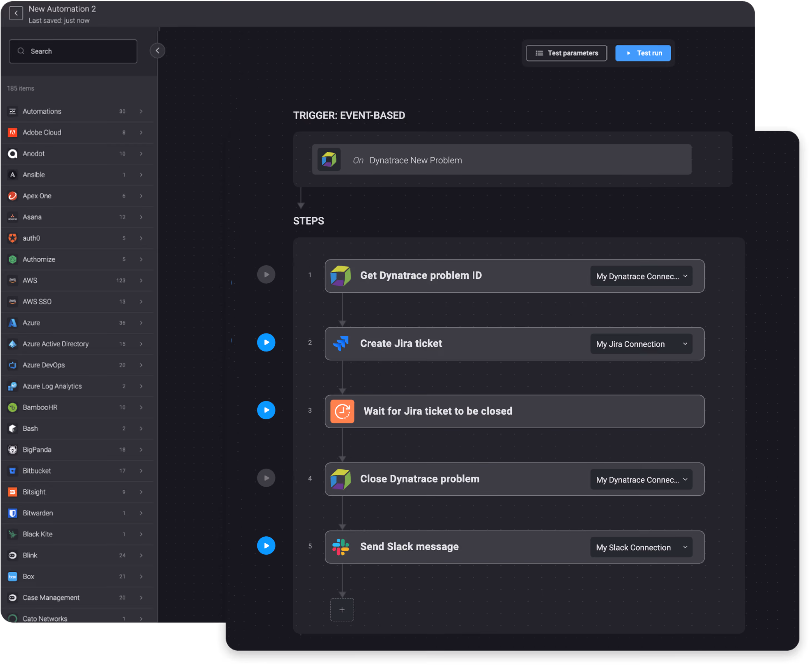Click the Dynatrace icon in the trigger block
The width and height of the screenshot is (812, 667).
tap(329, 160)
